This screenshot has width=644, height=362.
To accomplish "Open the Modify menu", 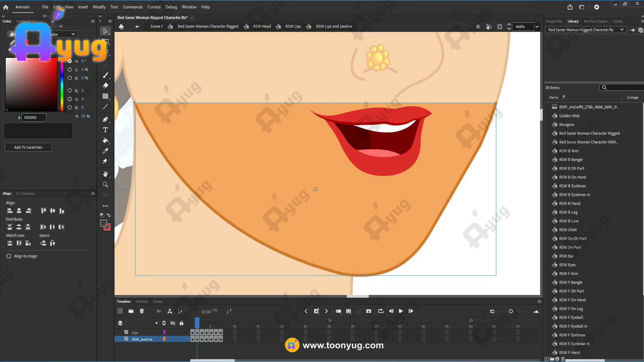I will (99, 7).
